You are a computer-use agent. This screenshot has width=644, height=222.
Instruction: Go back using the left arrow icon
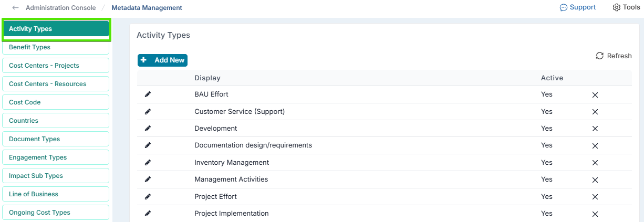click(15, 8)
